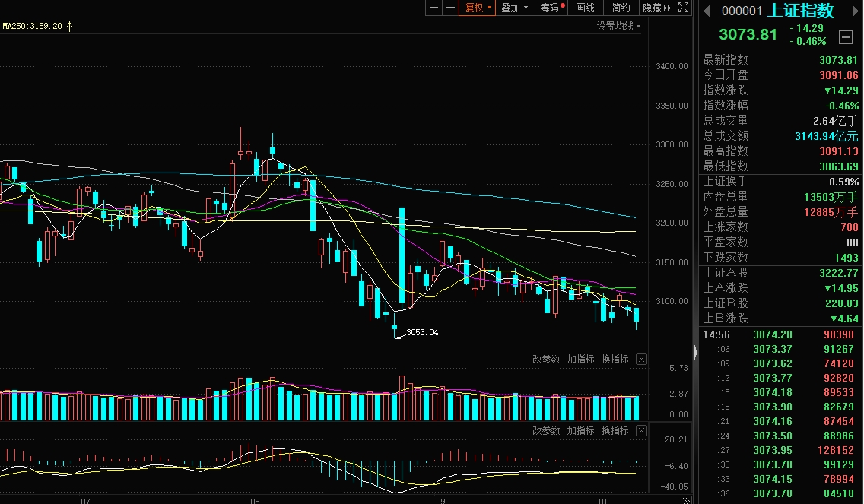Collapse quote panel with minus box icon
This screenshot has height=504, width=864.
click(x=846, y=37)
